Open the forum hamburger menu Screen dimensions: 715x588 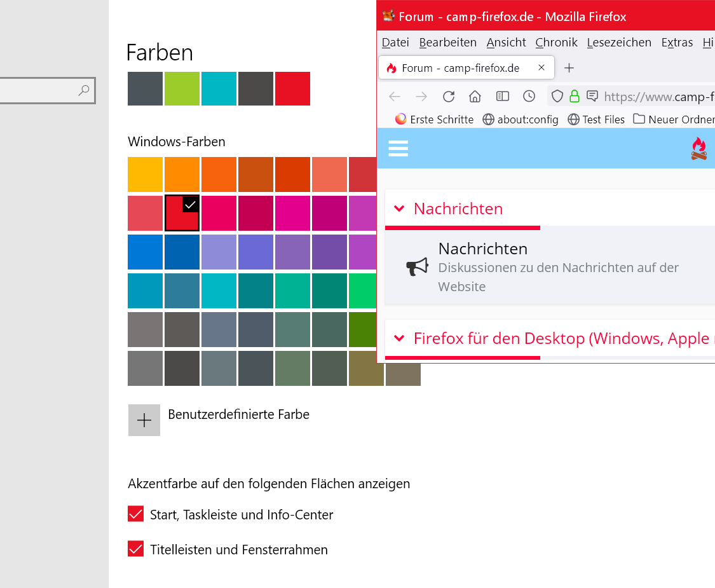pos(398,148)
